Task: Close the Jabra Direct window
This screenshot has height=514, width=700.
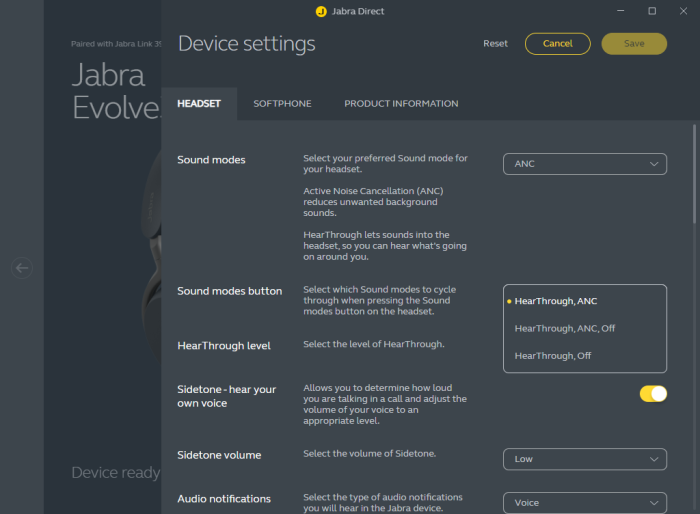Action: (x=683, y=11)
